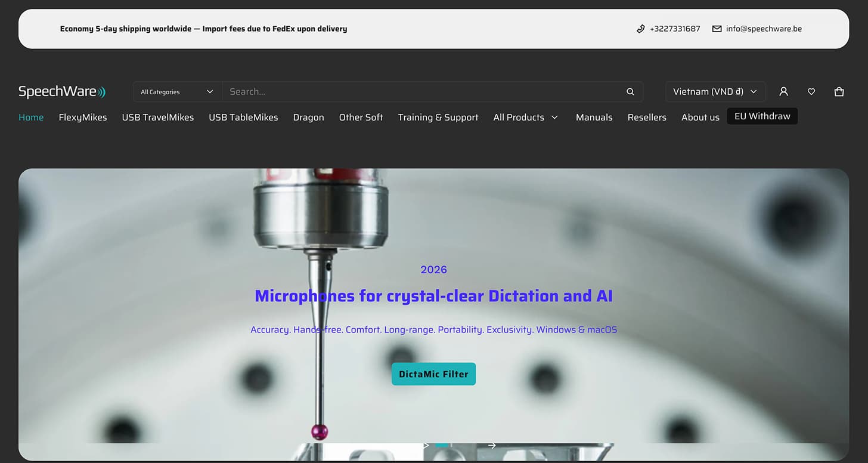Open the shopping bag cart icon

(839, 92)
